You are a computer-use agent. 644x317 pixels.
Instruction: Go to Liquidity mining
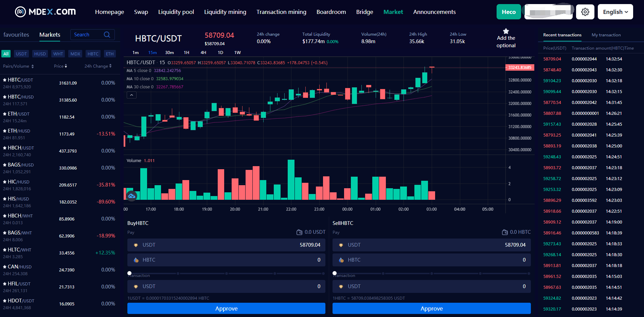225,12
